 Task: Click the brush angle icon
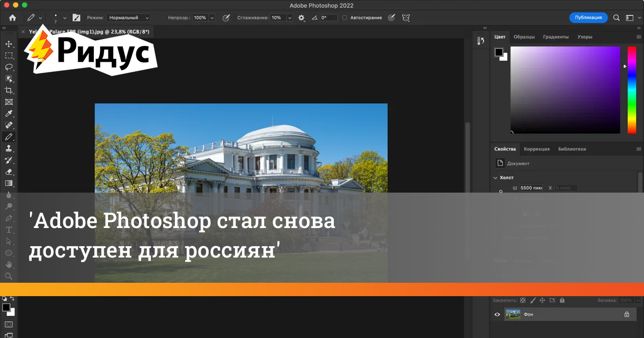pos(314,18)
